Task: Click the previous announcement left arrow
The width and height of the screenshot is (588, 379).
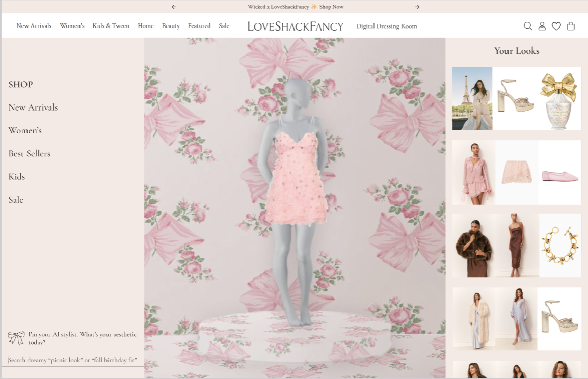Action: pos(174,7)
